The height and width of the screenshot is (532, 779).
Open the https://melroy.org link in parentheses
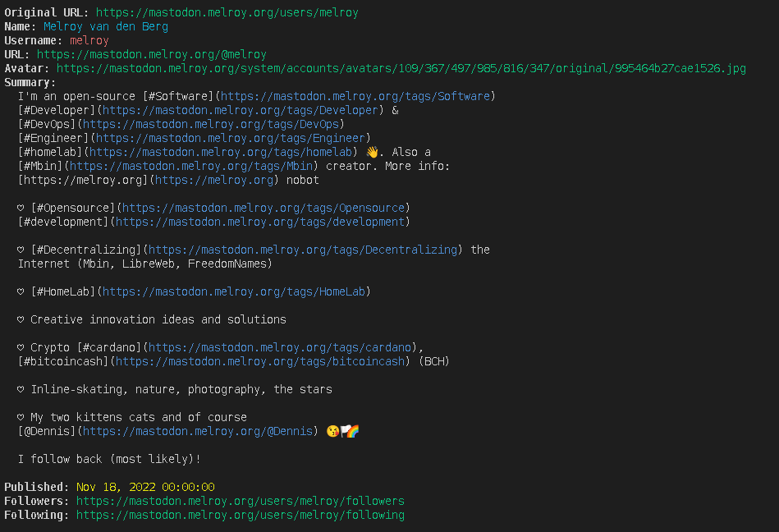tap(214, 179)
